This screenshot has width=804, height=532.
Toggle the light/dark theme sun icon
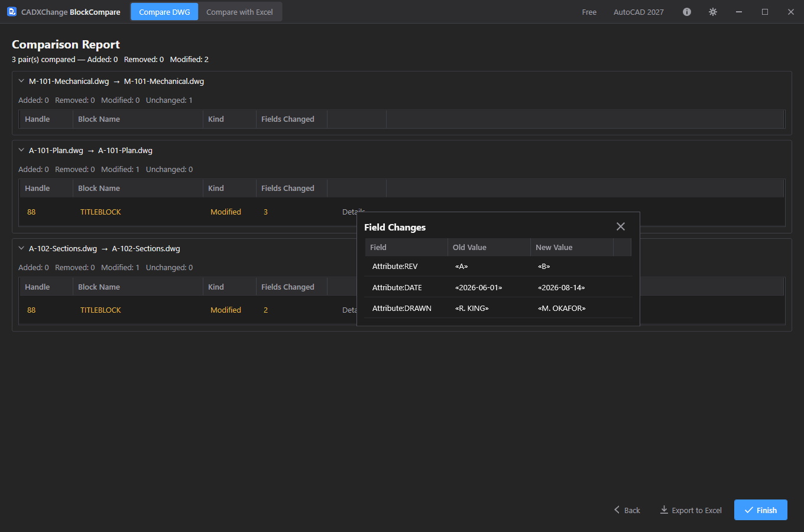713,12
